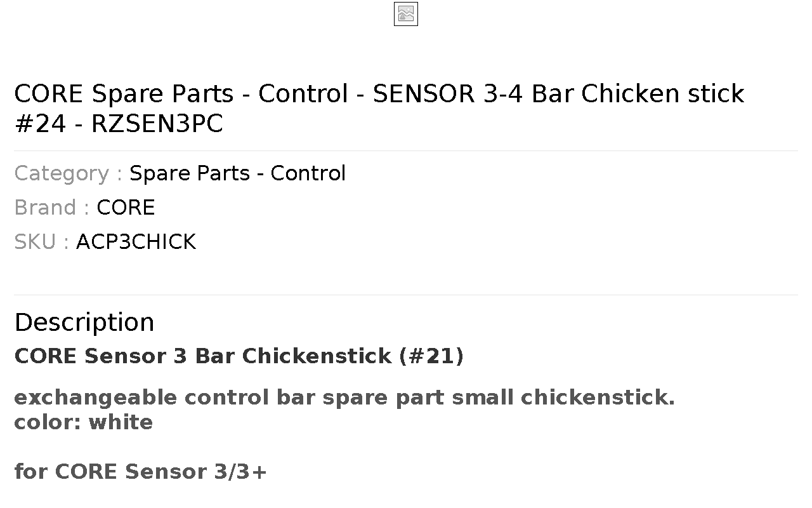
Task: Click the for CORE Sensor 3/3+ text
Action: point(141,472)
